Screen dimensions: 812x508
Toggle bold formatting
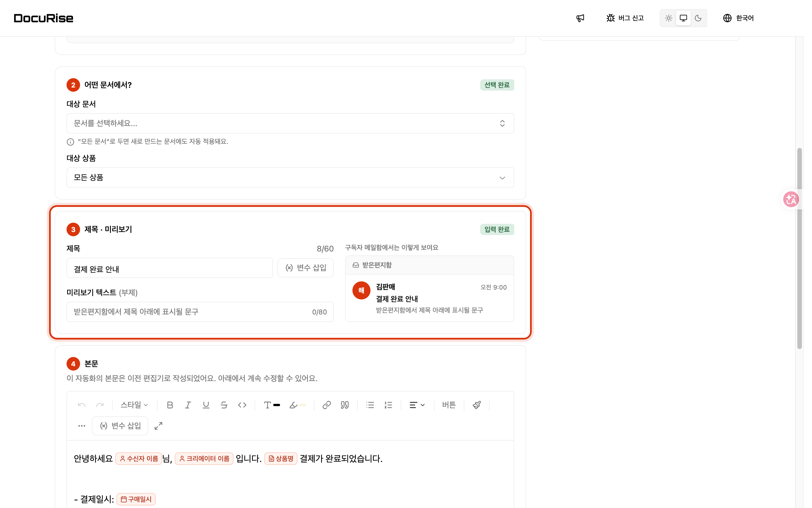[x=170, y=405]
